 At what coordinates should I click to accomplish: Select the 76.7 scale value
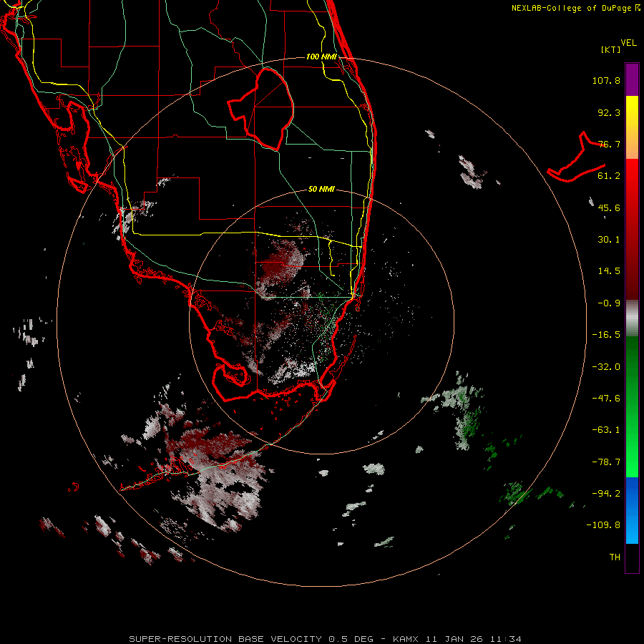(x=609, y=144)
